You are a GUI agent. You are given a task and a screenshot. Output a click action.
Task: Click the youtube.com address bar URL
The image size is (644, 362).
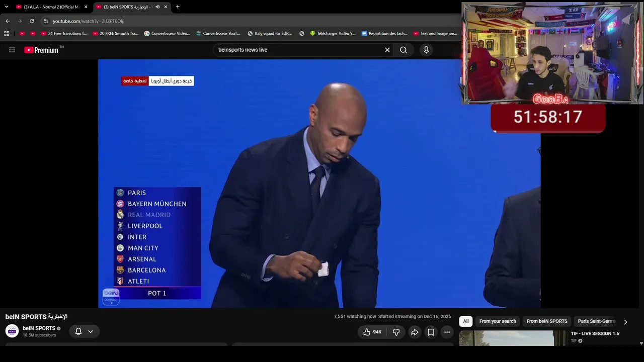[x=89, y=21]
